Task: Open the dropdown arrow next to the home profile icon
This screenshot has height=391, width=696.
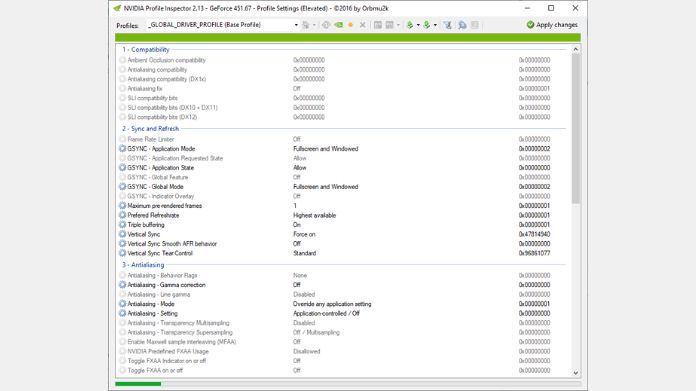Action: point(314,25)
